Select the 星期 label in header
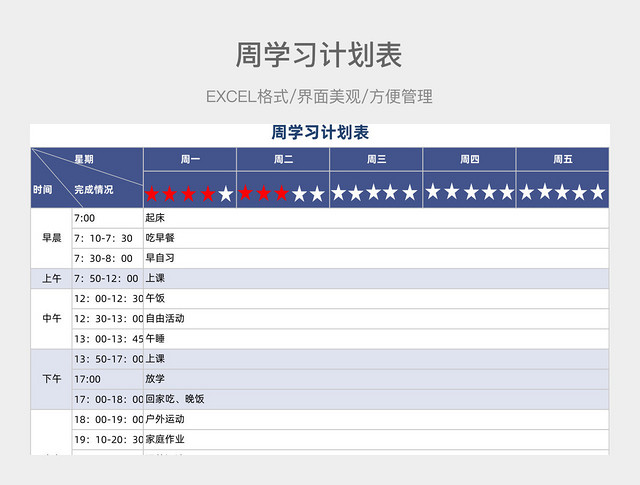Screen dimensions: 640x485 coord(84,159)
